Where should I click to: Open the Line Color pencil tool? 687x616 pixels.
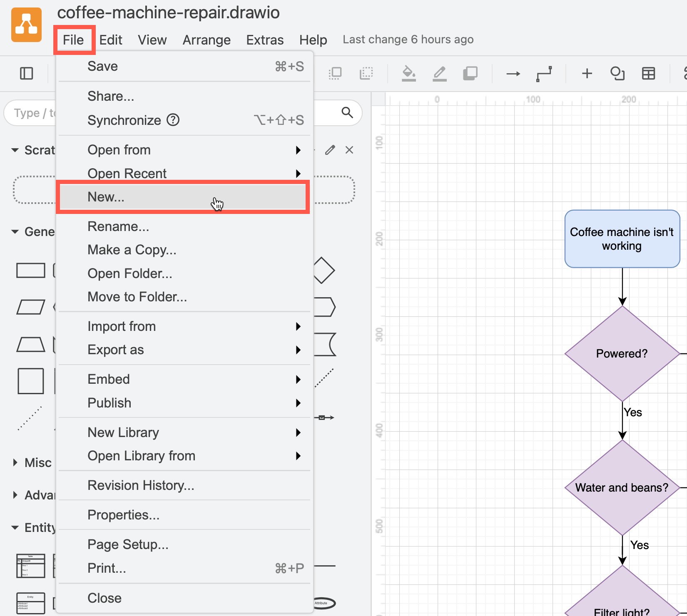tap(439, 74)
